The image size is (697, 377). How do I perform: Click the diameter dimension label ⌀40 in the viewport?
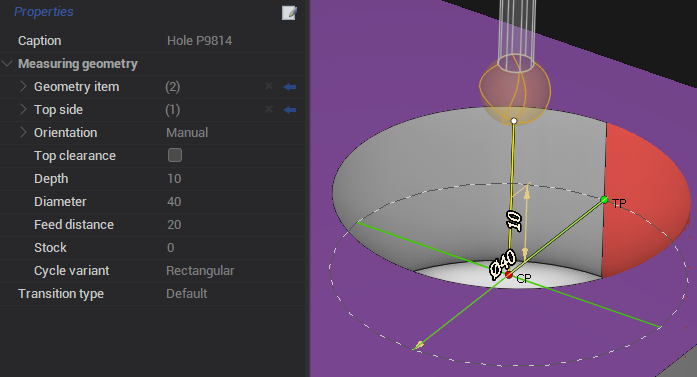point(503,264)
